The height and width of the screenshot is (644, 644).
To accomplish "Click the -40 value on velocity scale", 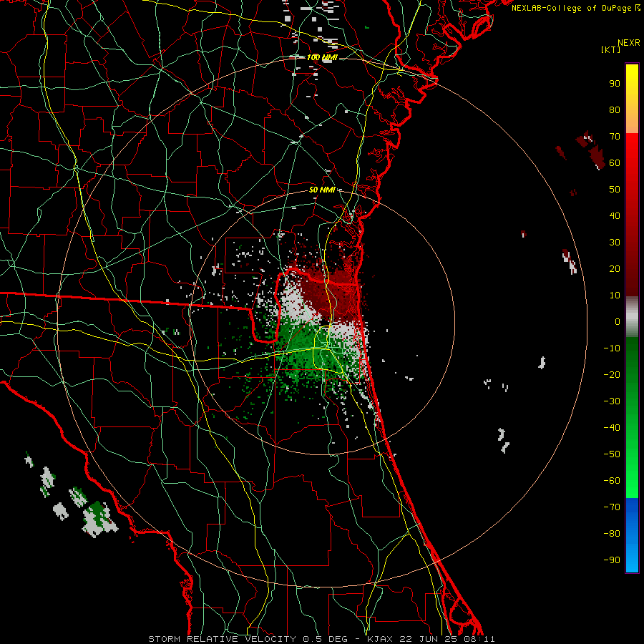I will click(612, 428).
